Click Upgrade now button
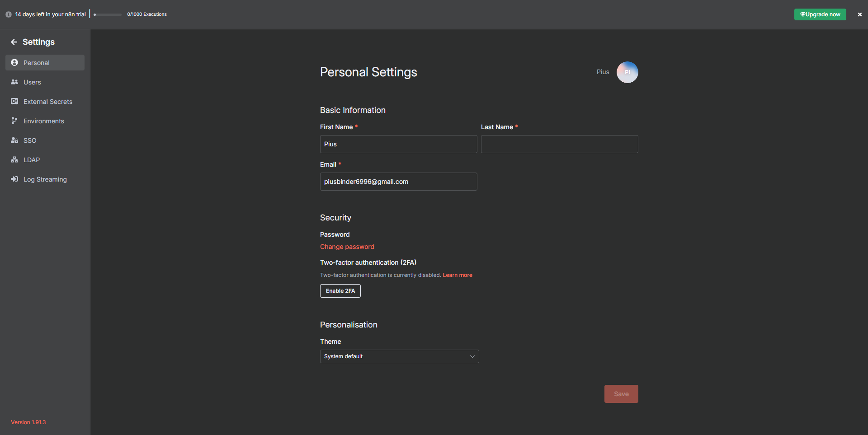The height and width of the screenshot is (435, 868). point(820,14)
